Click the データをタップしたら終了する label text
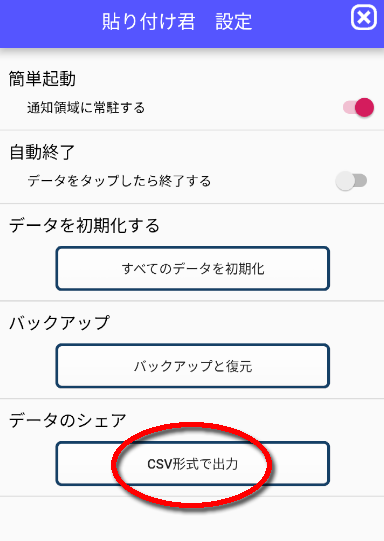Image resolution: width=384 pixels, height=541 pixels. (119, 181)
